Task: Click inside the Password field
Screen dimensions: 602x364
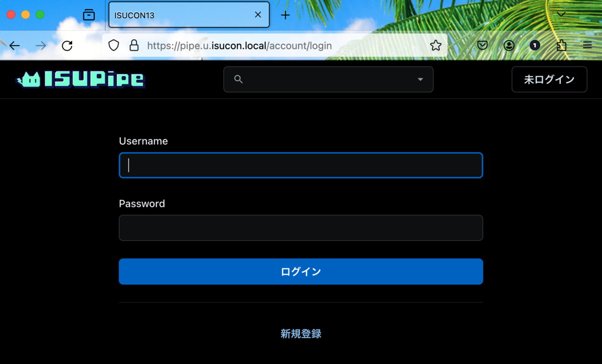Action: coord(300,228)
